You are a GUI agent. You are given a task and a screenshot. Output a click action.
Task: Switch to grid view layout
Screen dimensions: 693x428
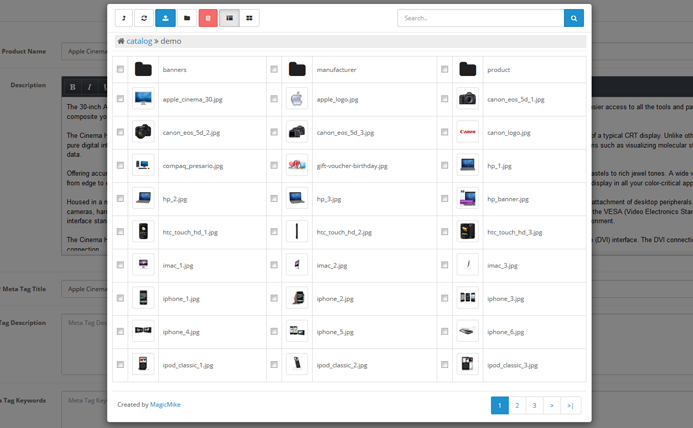click(x=249, y=18)
